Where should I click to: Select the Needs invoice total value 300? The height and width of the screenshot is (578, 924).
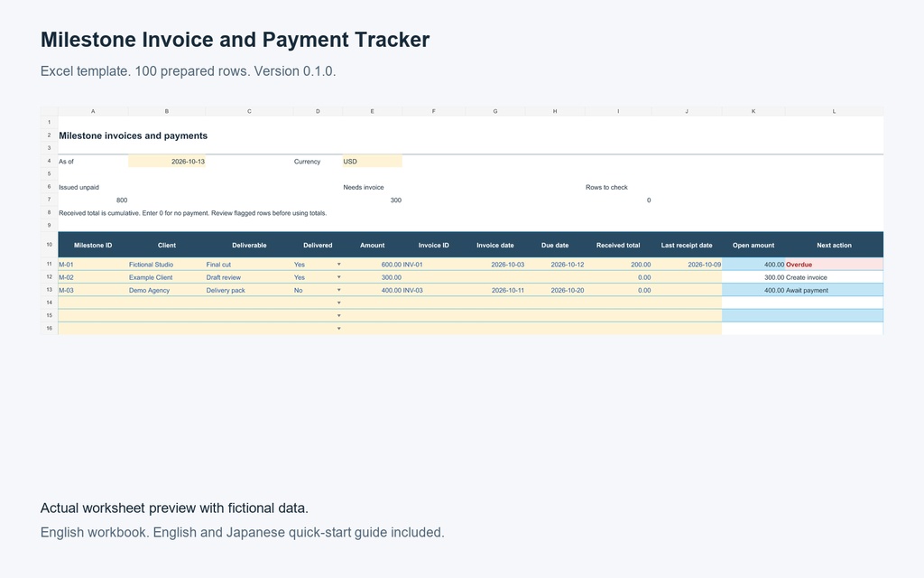(373, 200)
